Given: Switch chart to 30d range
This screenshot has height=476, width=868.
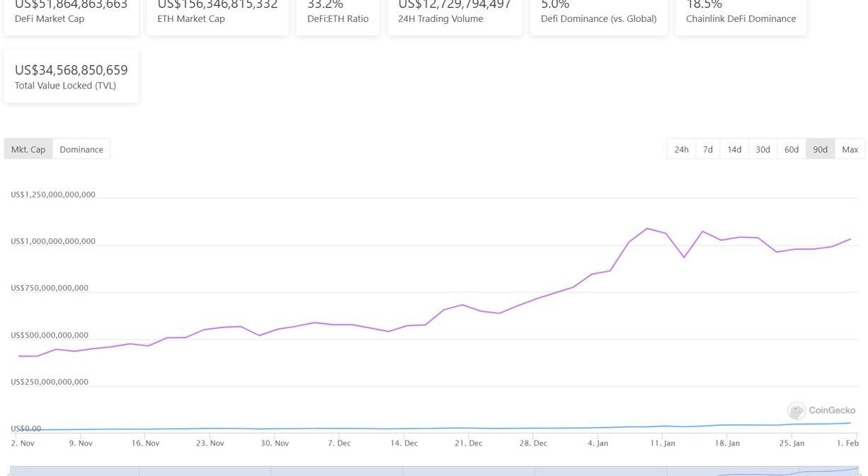Looking at the screenshot, I should (x=763, y=149).
